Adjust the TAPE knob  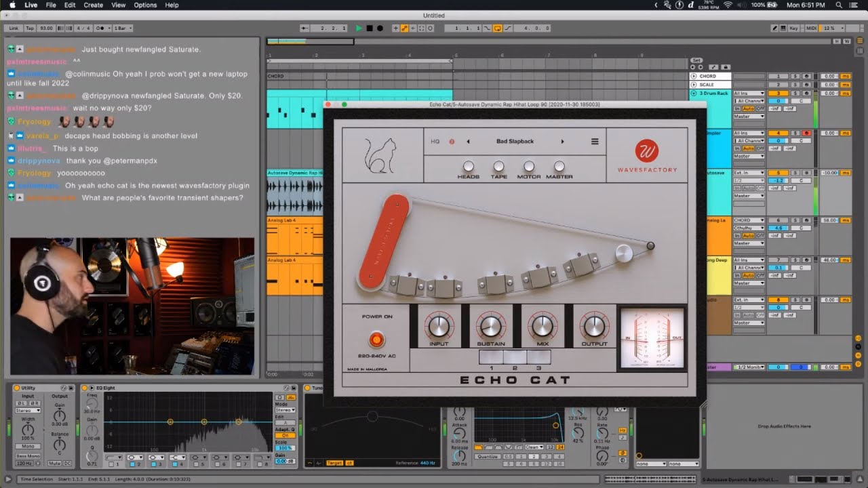click(498, 166)
